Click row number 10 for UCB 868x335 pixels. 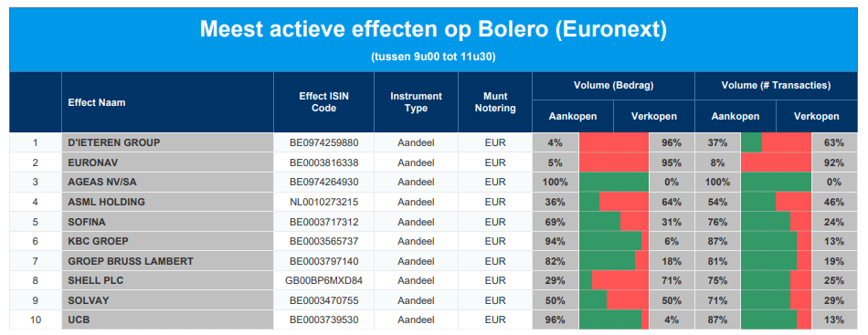[x=36, y=319]
